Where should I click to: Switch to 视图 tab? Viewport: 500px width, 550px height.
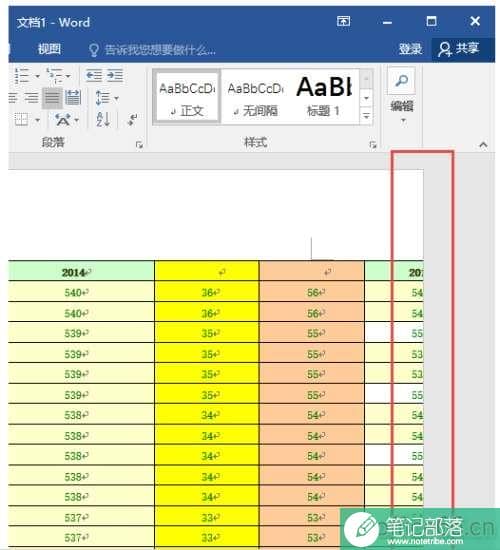click(49, 49)
